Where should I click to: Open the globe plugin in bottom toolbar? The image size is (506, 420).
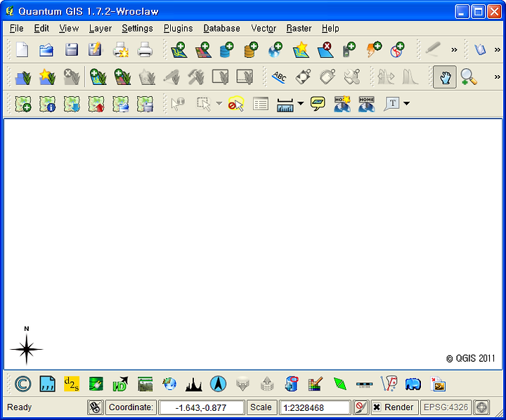(169, 384)
